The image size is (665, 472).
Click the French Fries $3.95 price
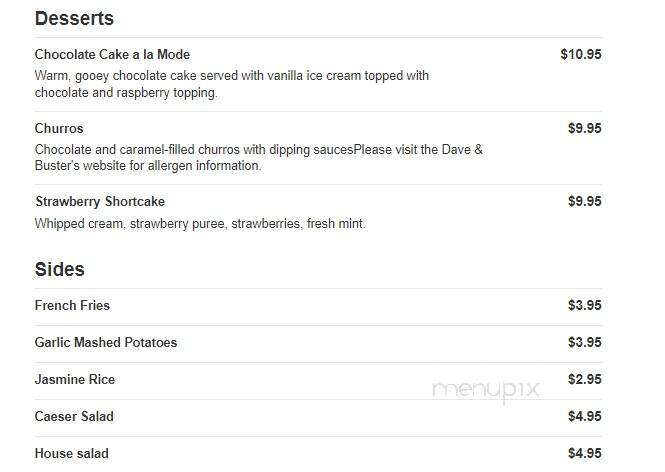tap(584, 305)
